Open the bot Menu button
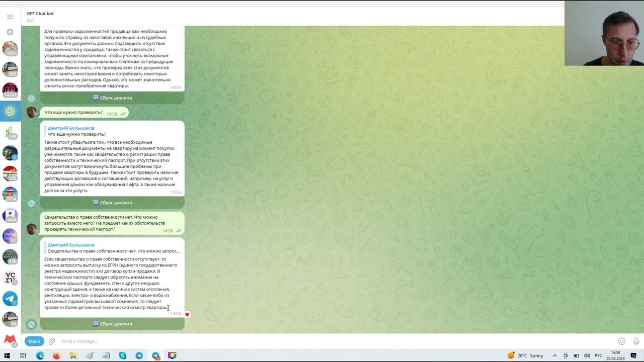The image size is (644, 362). [x=34, y=341]
